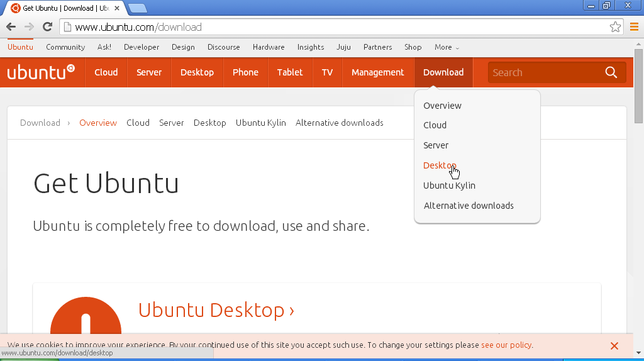Open the Download menu in the orange bar
The image size is (644, 361).
pos(443,72)
